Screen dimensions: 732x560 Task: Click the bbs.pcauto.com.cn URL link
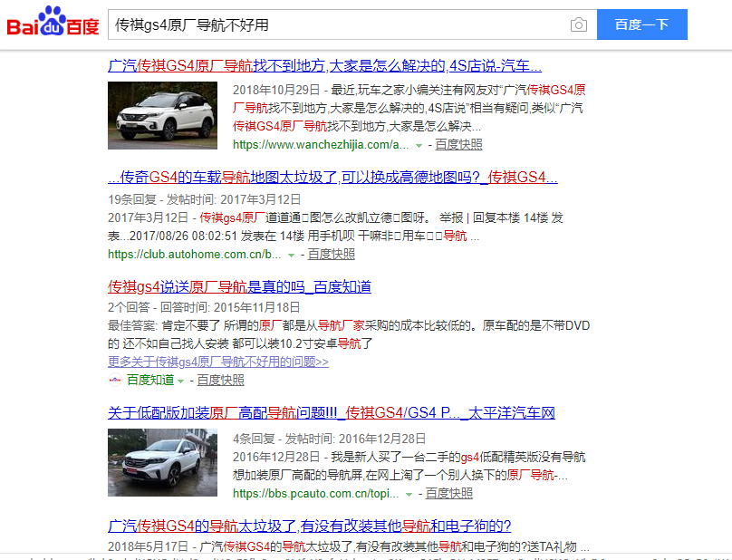pos(316,494)
